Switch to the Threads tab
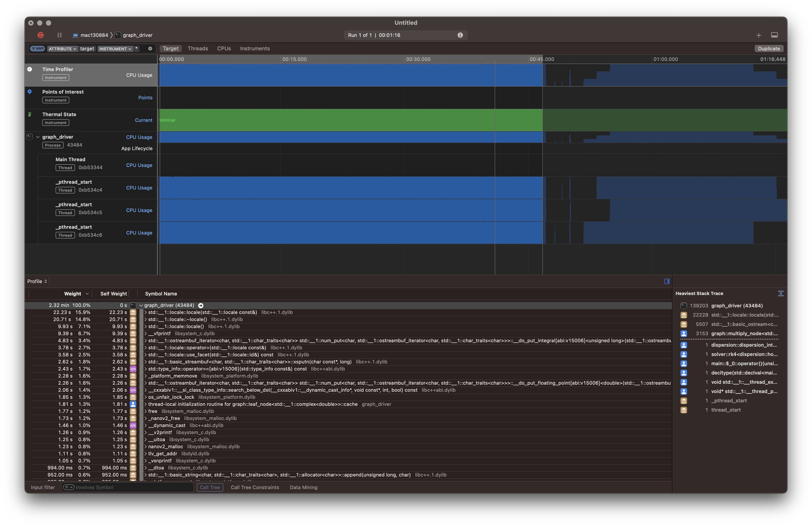Viewport: 812px width, 526px height. point(197,48)
